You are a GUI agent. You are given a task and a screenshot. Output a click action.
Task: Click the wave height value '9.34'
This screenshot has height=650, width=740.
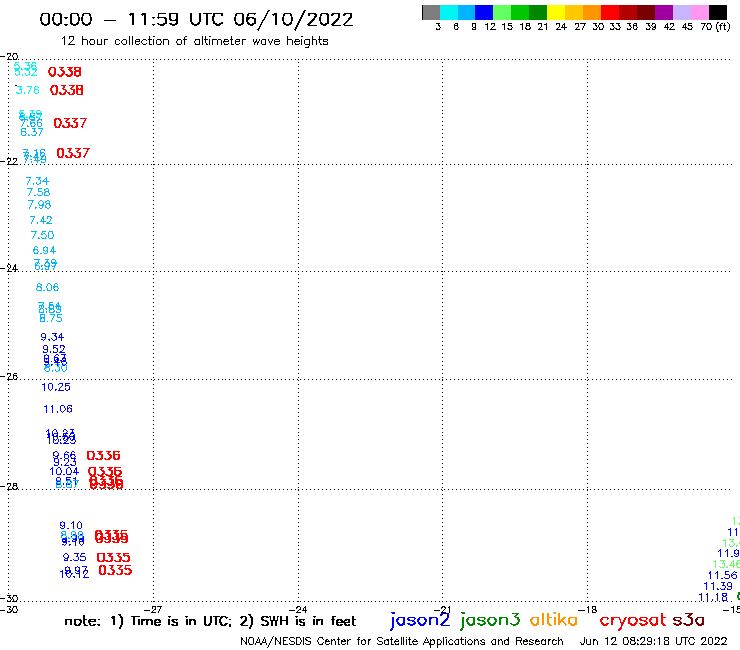click(x=52, y=337)
